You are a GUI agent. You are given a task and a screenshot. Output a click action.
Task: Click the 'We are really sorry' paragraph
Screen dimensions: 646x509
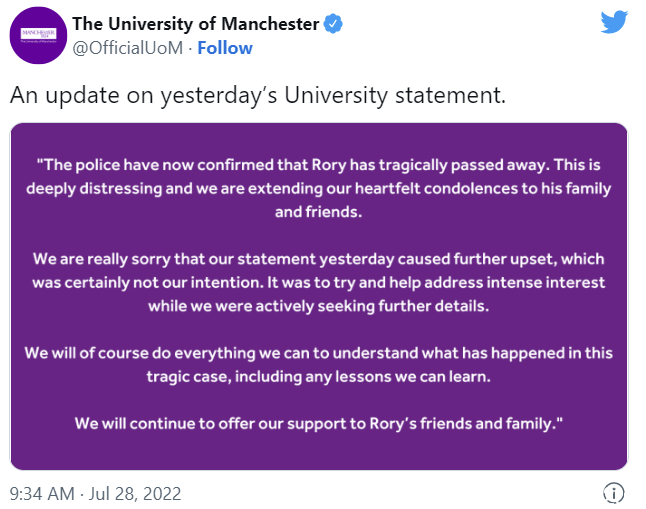[x=319, y=282]
